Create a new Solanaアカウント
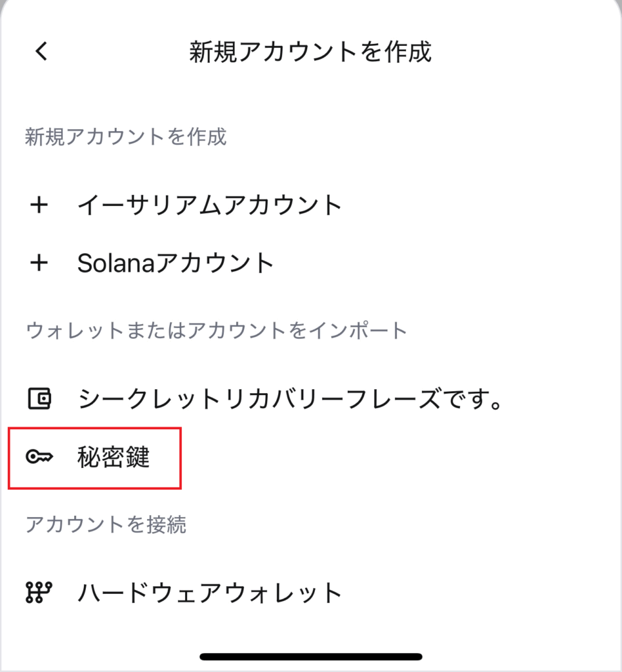 tap(175, 263)
